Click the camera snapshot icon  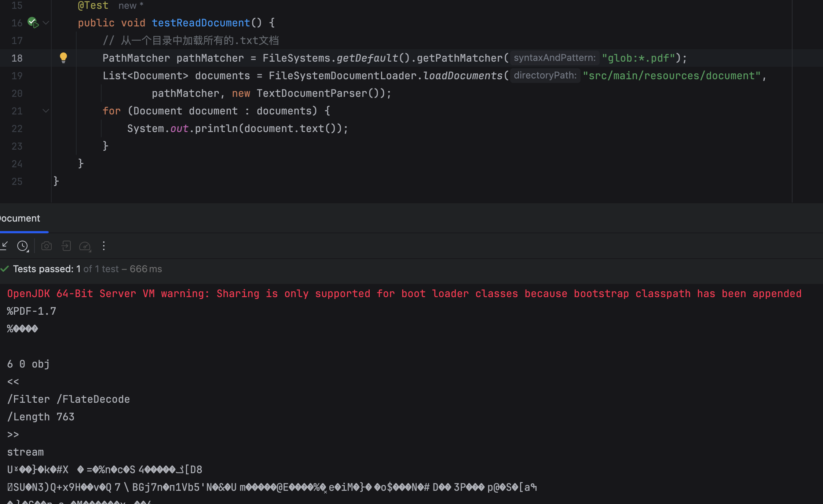click(x=47, y=246)
